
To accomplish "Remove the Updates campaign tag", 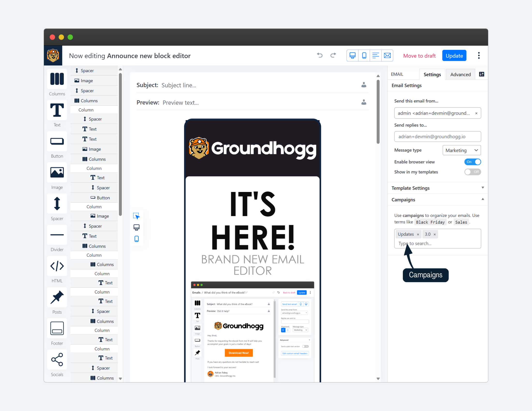I will point(418,235).
